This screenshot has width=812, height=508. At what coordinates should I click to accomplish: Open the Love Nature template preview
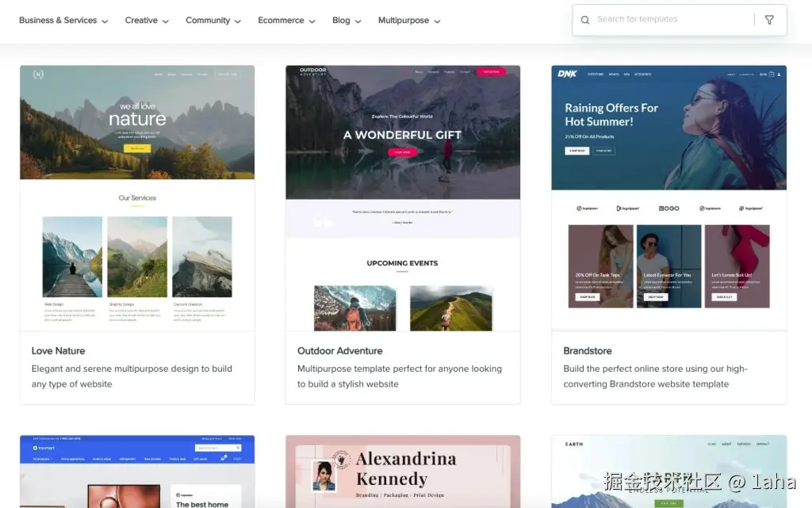click(137, 198)
